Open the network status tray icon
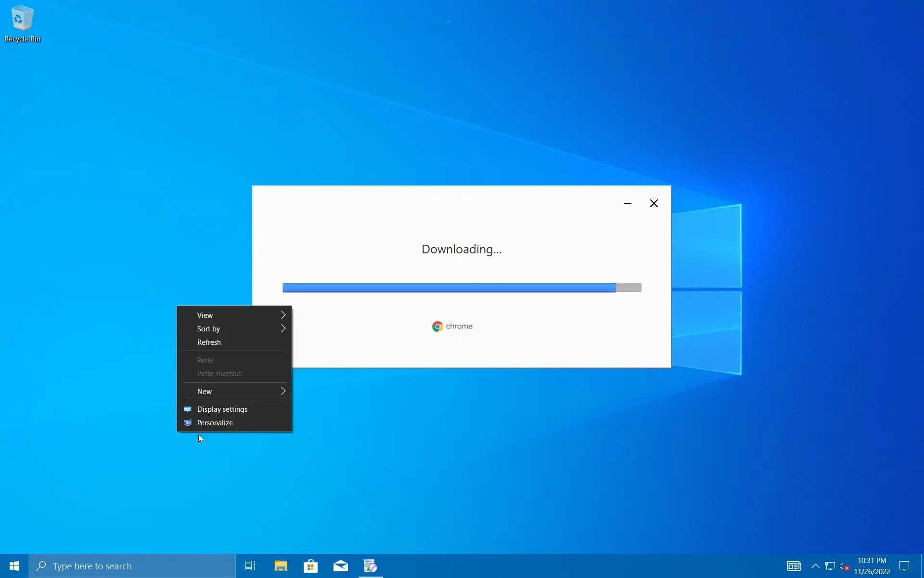 (x=830, y=566)
